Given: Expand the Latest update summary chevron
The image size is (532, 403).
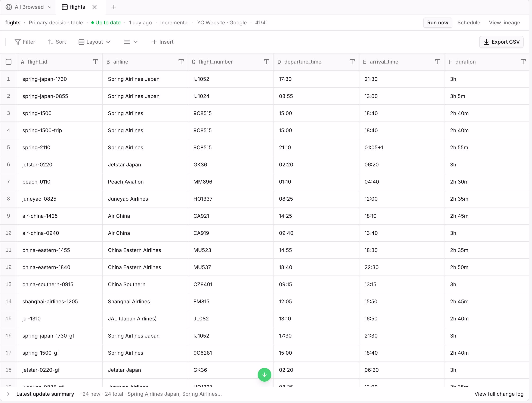Looking at the screenshot, I should pyautogui.click(x=8, y=394).
